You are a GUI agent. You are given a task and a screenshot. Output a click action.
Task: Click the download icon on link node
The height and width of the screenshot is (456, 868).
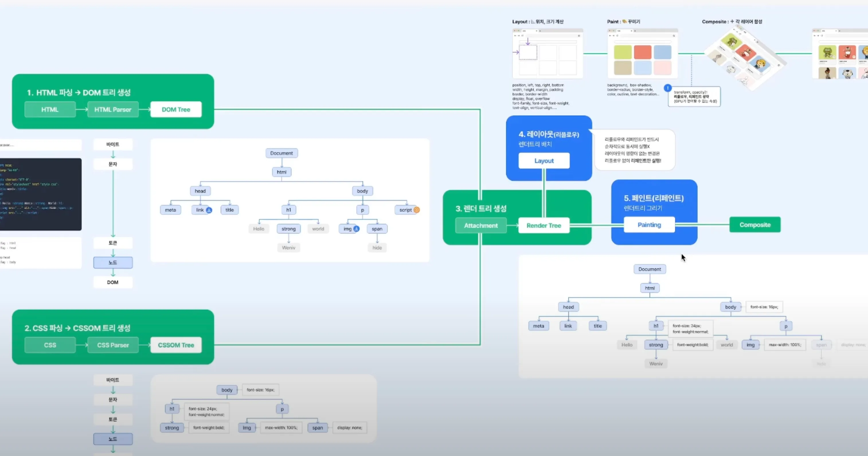(x=209, y=210)
